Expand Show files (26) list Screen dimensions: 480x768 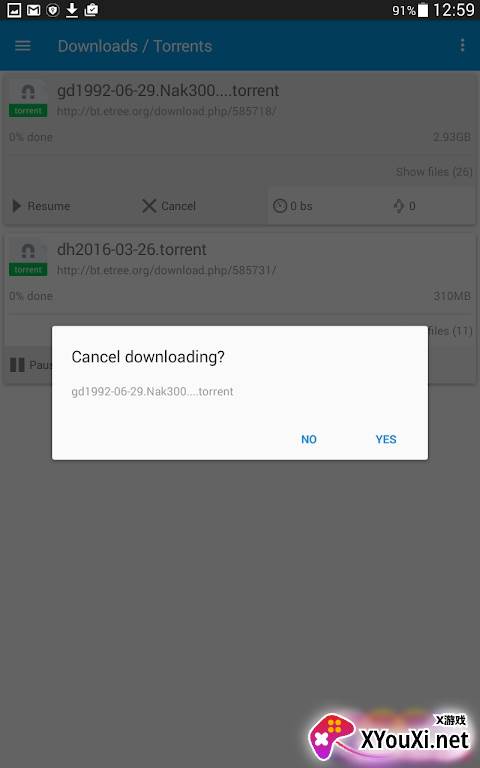click(434, 172)
